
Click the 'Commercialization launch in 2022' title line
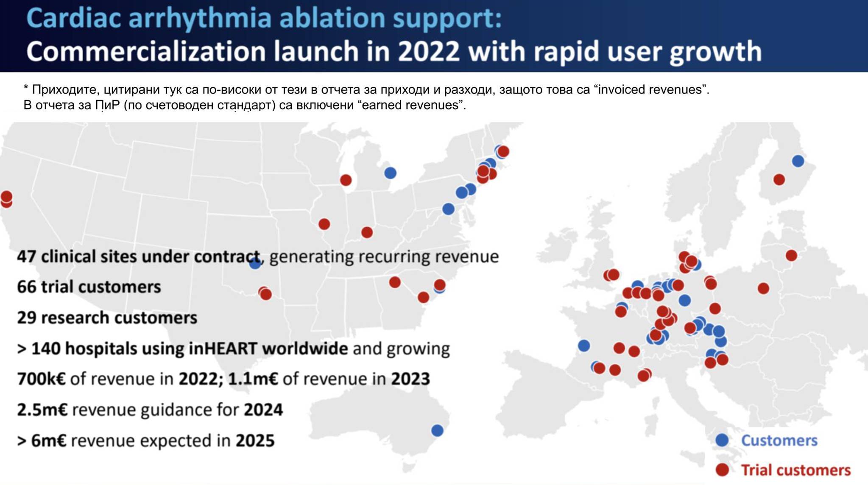pos(394,51)
